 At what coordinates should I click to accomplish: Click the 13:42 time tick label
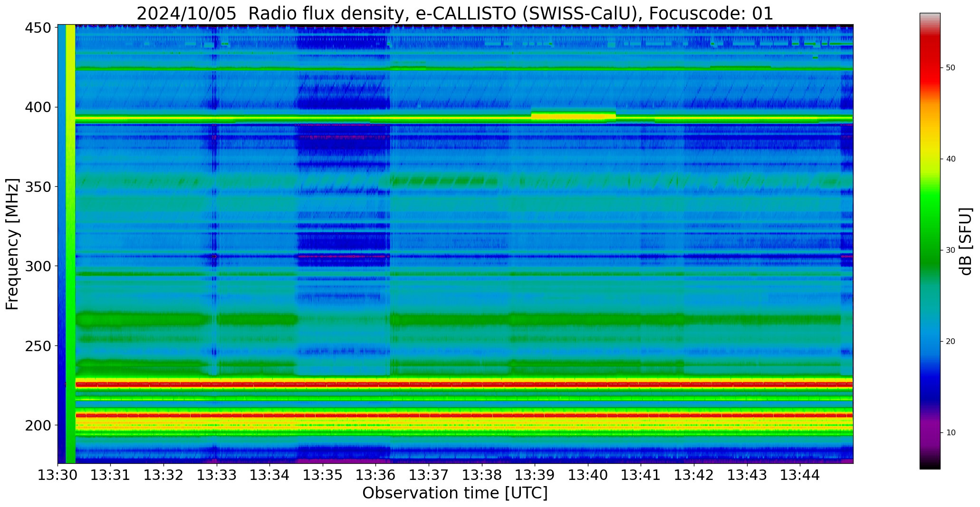pyautogui.click(x=694, y=475)
